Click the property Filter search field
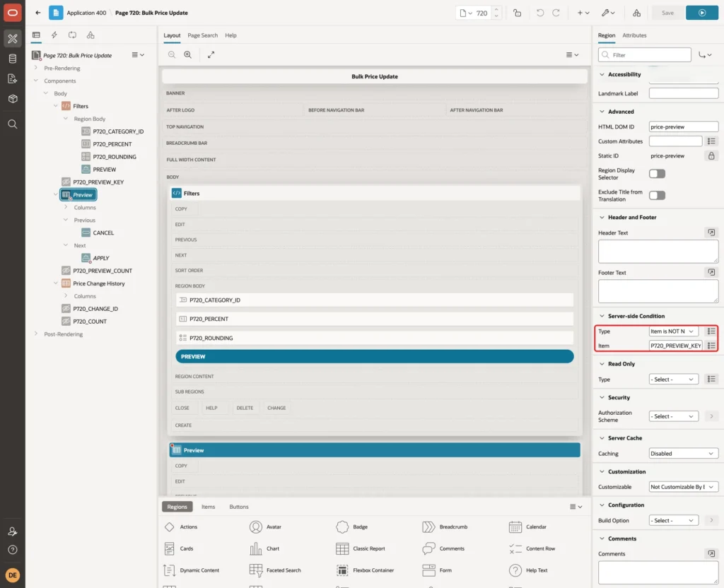The image size is (724, 588). pos(645,55)
